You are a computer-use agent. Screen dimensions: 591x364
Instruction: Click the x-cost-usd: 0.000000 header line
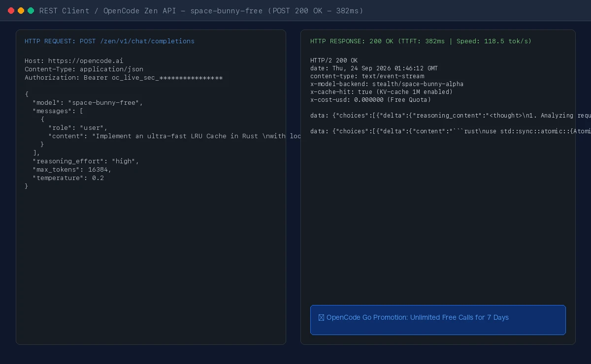(370, 100)
